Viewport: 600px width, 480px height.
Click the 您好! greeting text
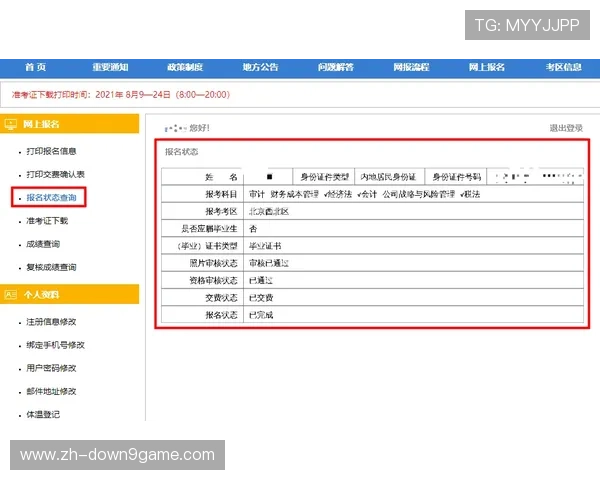[199, 128]
